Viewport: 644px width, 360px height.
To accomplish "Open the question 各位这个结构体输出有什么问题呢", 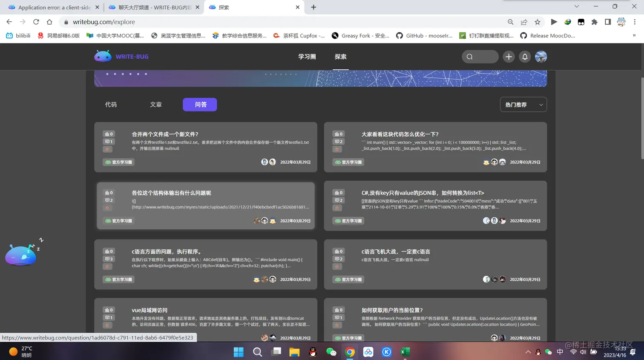I will click(x=171, y=193).
